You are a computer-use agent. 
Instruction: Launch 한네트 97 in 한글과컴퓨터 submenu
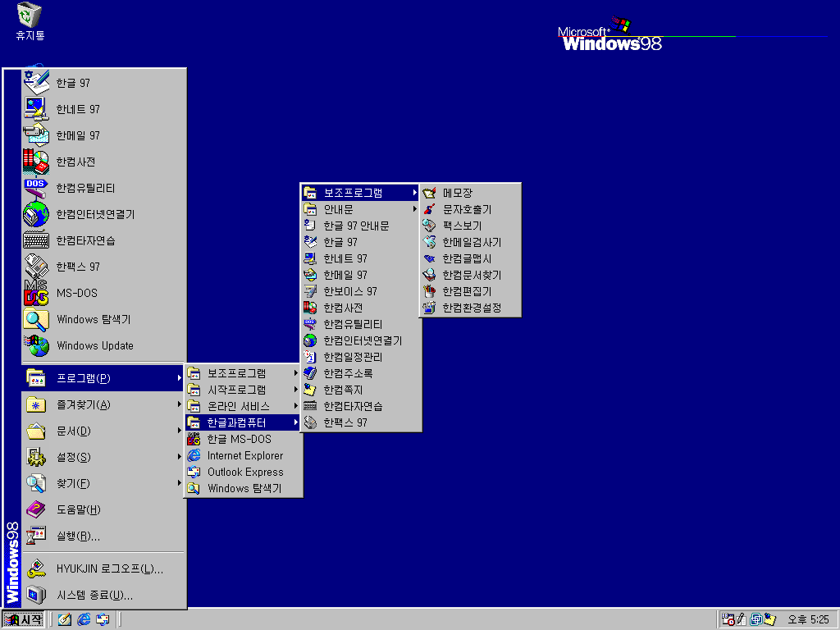tap(361, 258)
